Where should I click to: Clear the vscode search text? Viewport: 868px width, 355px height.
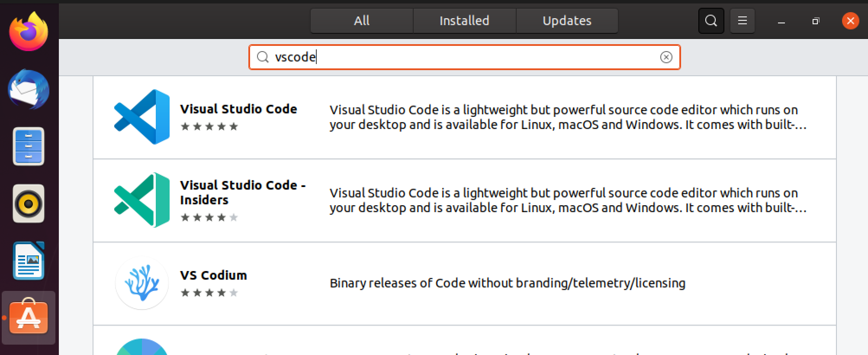tap(666, 57)
